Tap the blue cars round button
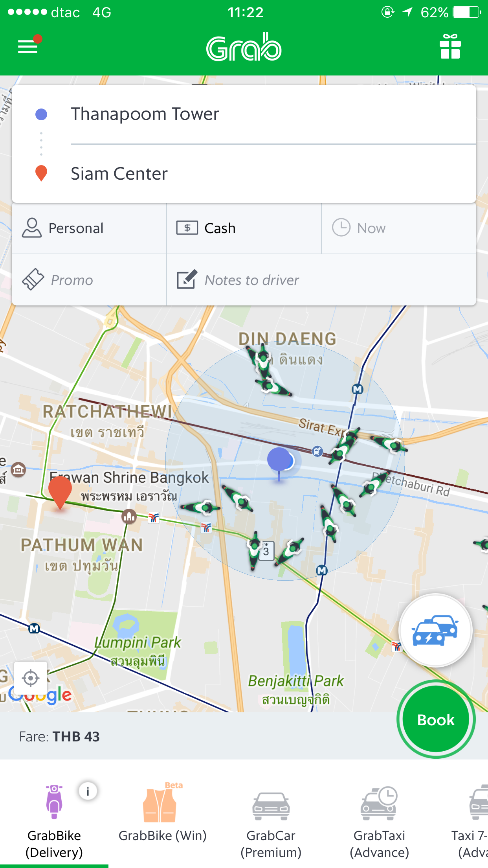 pos(435,630)
